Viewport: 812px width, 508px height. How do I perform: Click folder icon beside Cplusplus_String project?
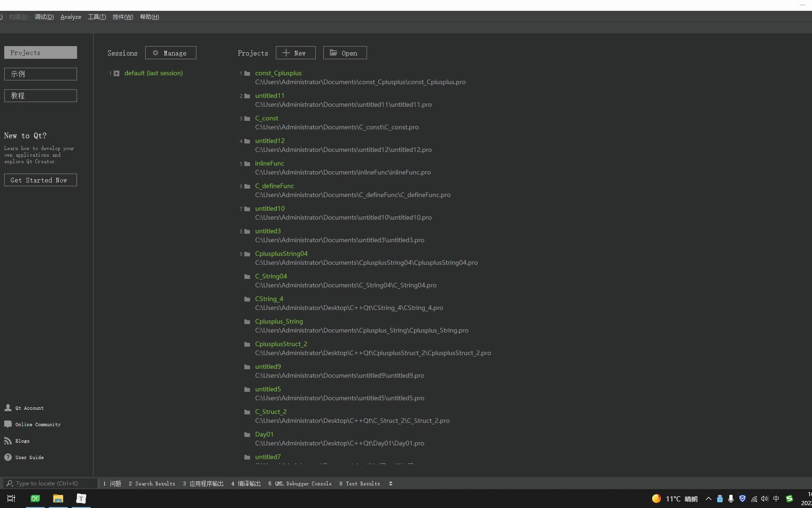(x=247, y=322)
